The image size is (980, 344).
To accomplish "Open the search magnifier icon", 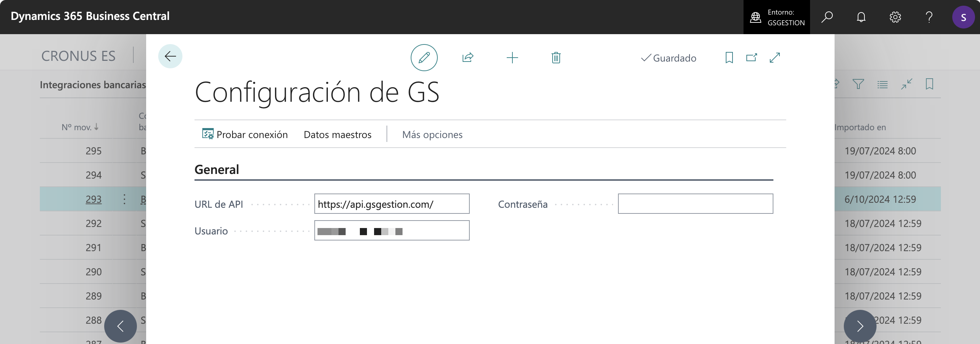I will pyautogui.click(x=827, y=17).
